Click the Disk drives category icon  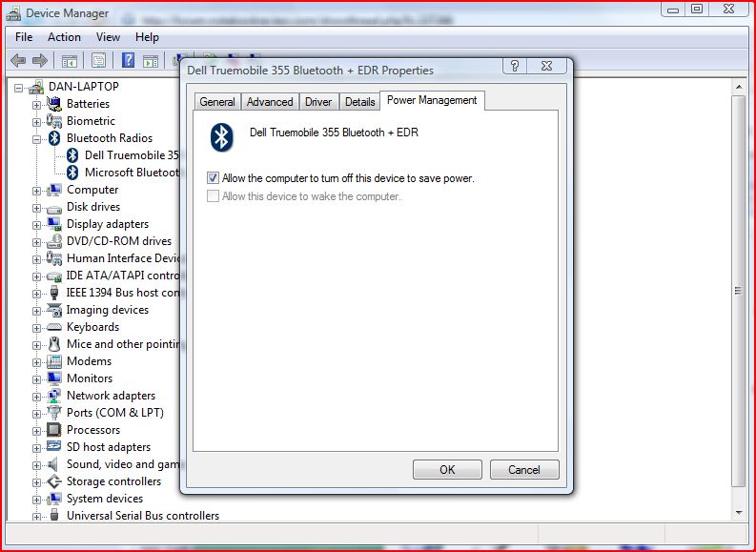54,208
